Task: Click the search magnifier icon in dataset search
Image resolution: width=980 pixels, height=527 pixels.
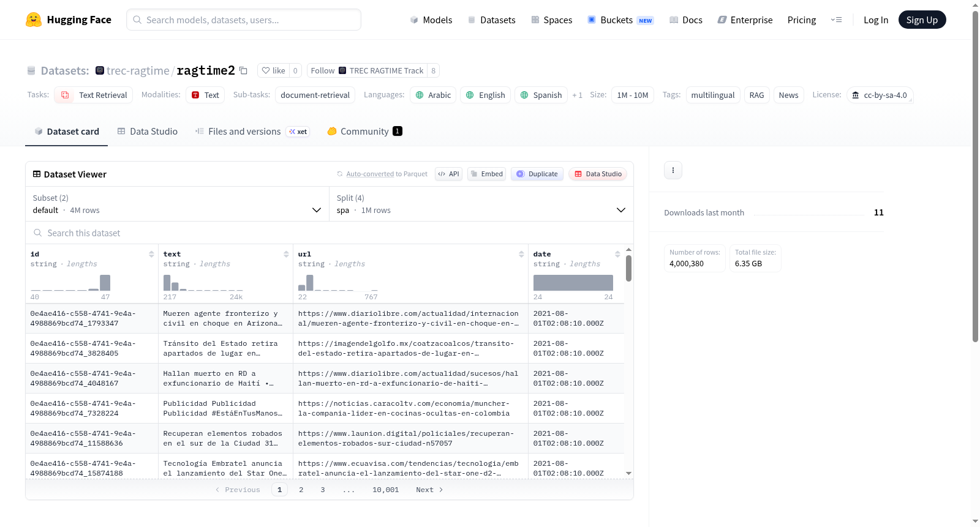Action: (38, 233)
